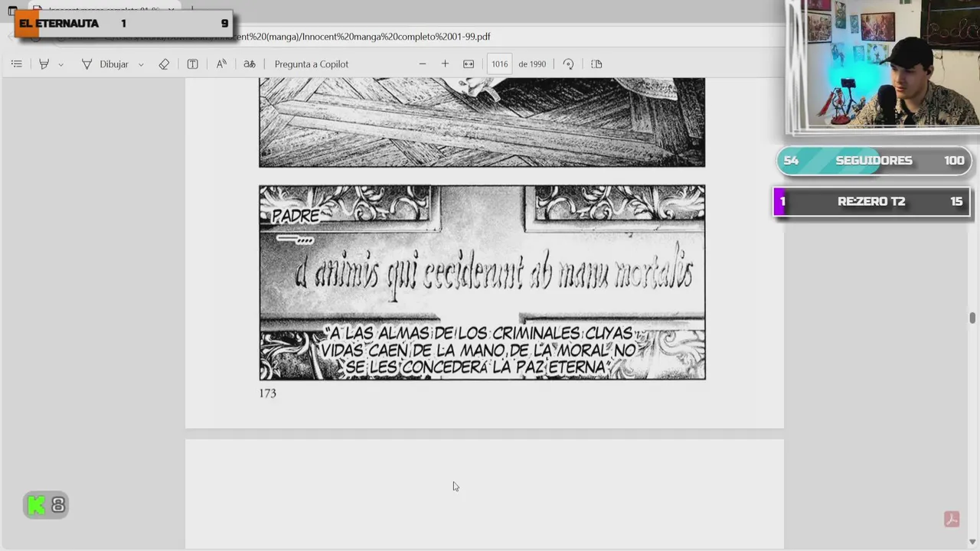The image size is (980, 551).
Task: Open the translate document tool
Action: coord(250,64)
